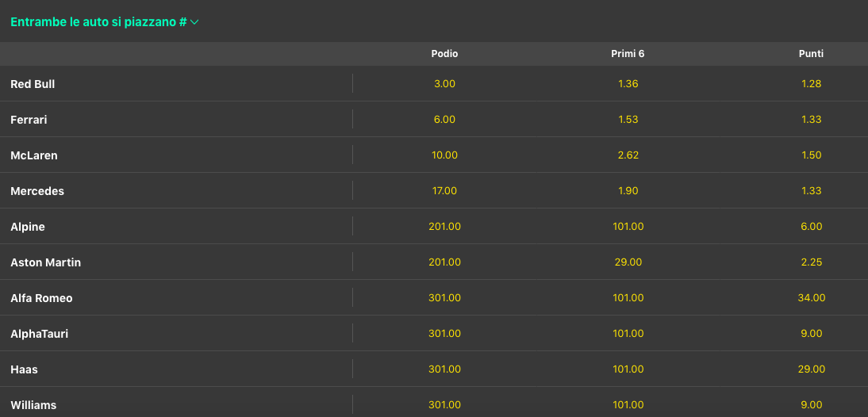Select Ferrari Podio odds 6.00

pos(444,120)
